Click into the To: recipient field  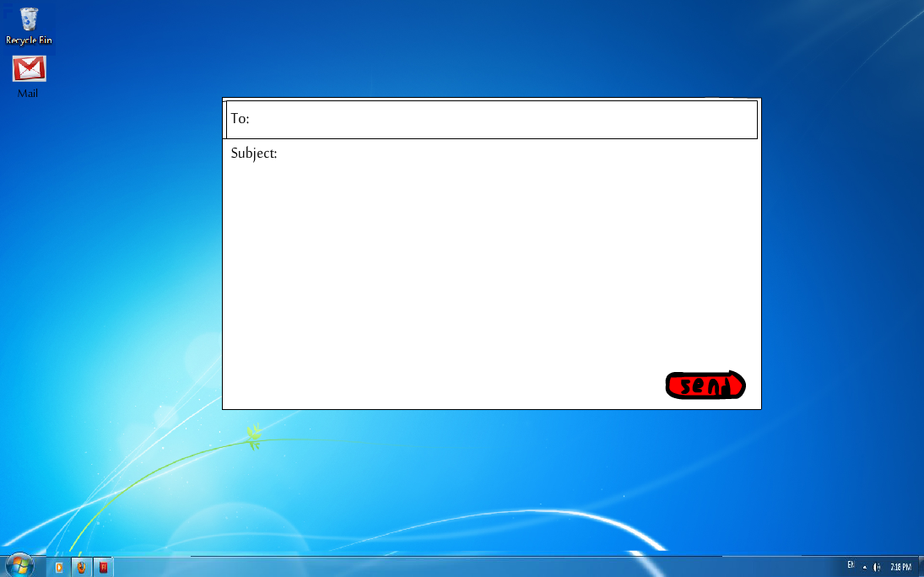tap(491, 120)
